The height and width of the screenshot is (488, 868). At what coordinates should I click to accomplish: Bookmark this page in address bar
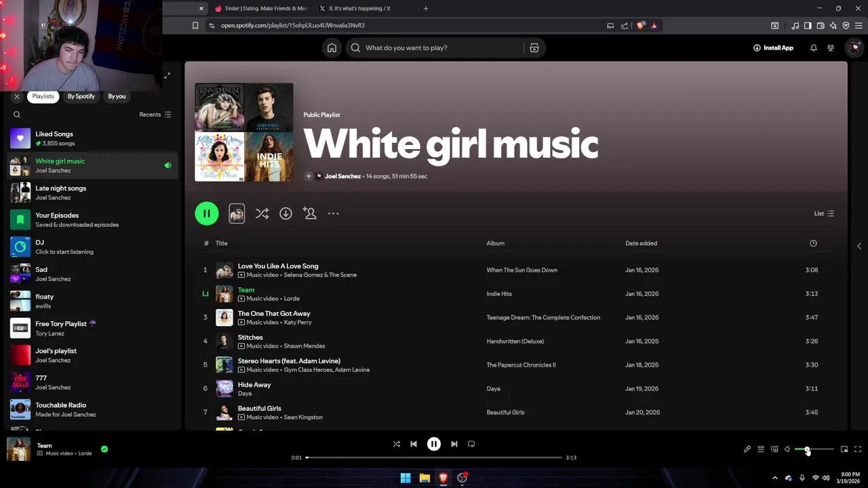tap(195, 26)
